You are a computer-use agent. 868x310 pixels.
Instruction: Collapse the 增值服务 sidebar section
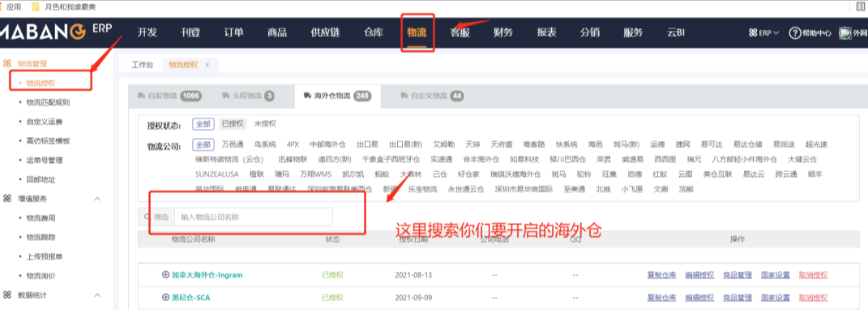click(97, 199)
